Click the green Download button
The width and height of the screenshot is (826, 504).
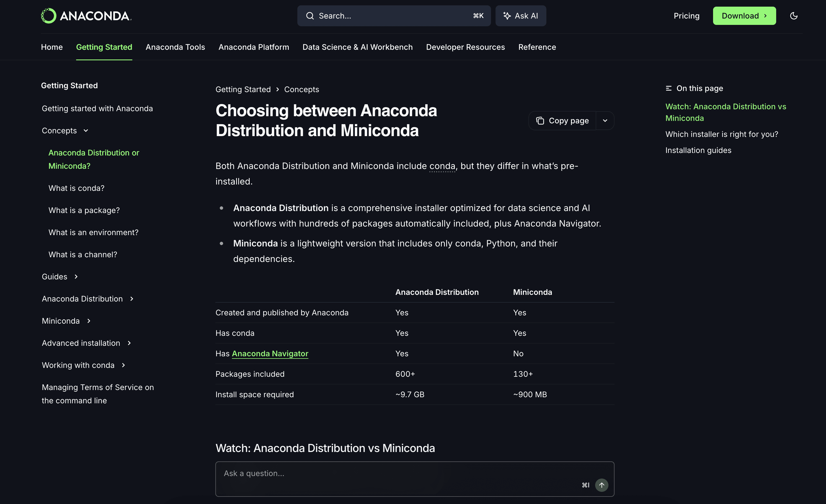744,15
